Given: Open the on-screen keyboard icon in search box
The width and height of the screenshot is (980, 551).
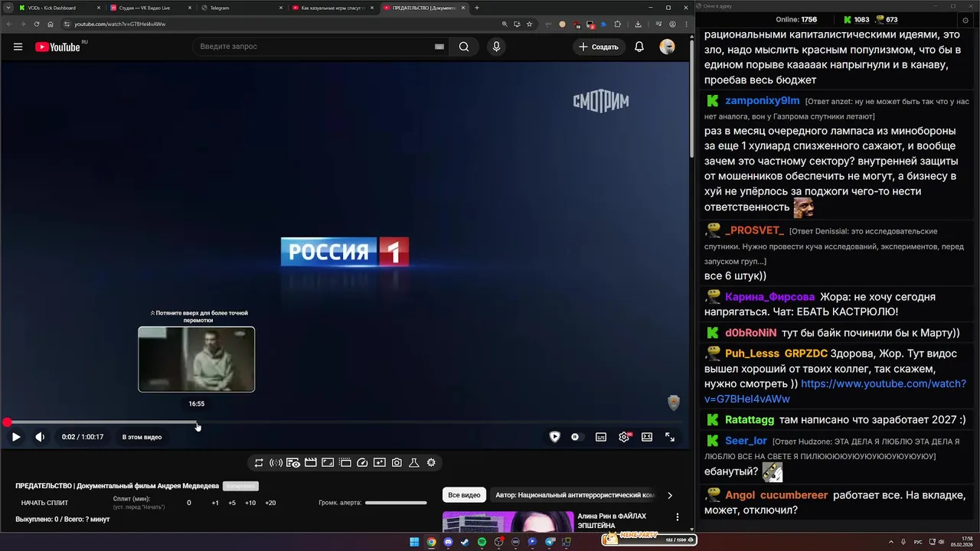Looking at the screenshot, I should point(439,47).
